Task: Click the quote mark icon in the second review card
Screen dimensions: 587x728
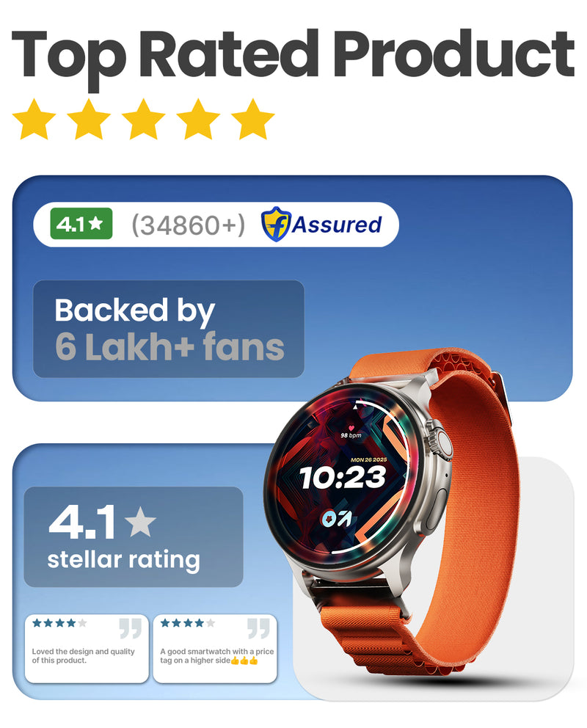Action: tap(258, 627)
